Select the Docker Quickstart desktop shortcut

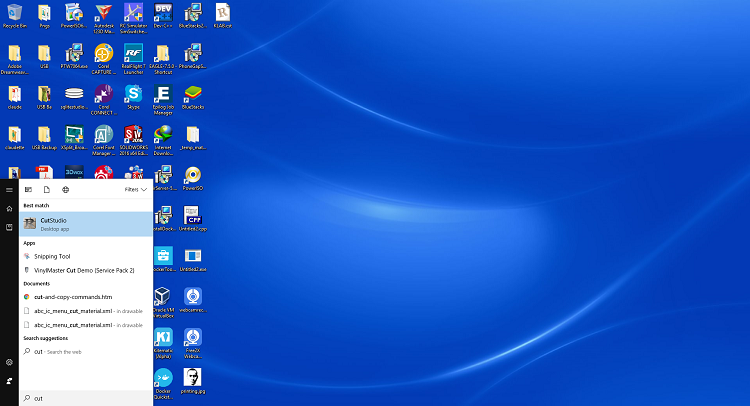(163, 384)
